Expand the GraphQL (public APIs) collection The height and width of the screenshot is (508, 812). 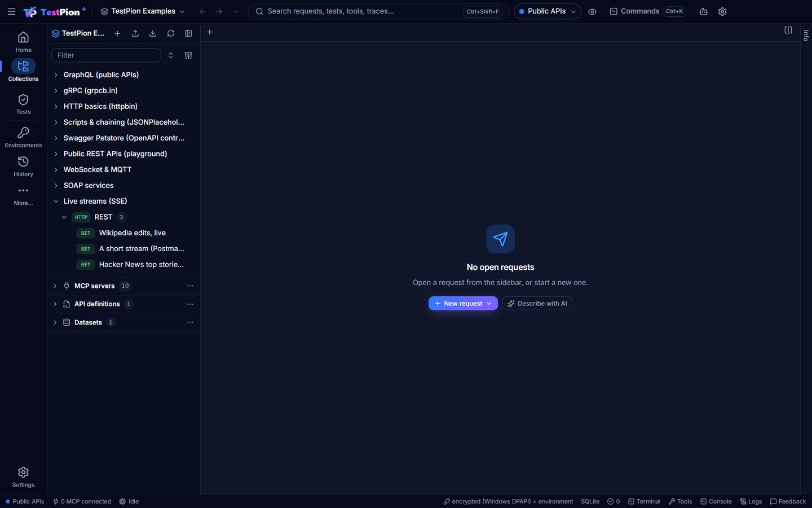tap(56, 75)
